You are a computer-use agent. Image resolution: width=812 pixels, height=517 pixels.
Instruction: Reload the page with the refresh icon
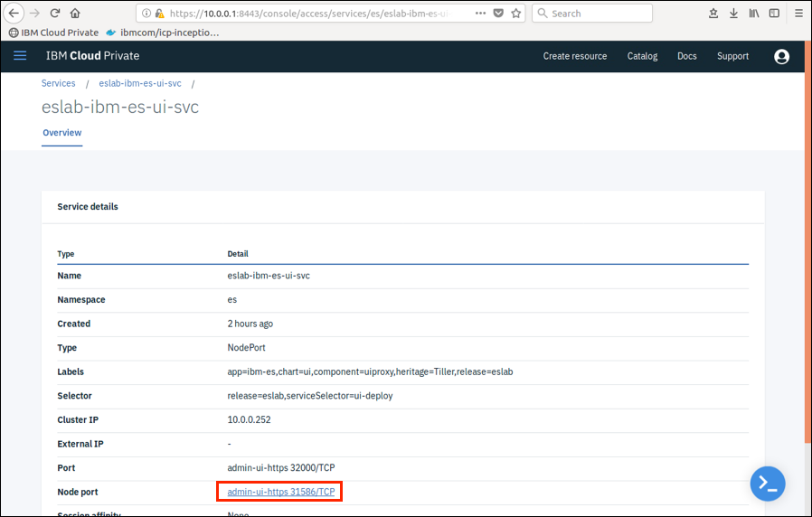click(55, 14)
